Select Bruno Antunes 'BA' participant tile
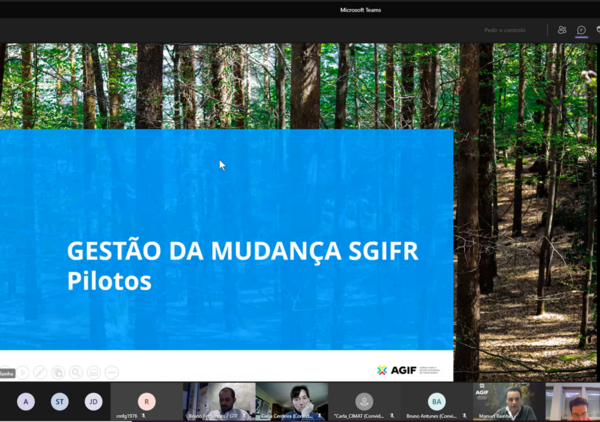Viewport: 600px width, 422px height. [x=436, y=401]
